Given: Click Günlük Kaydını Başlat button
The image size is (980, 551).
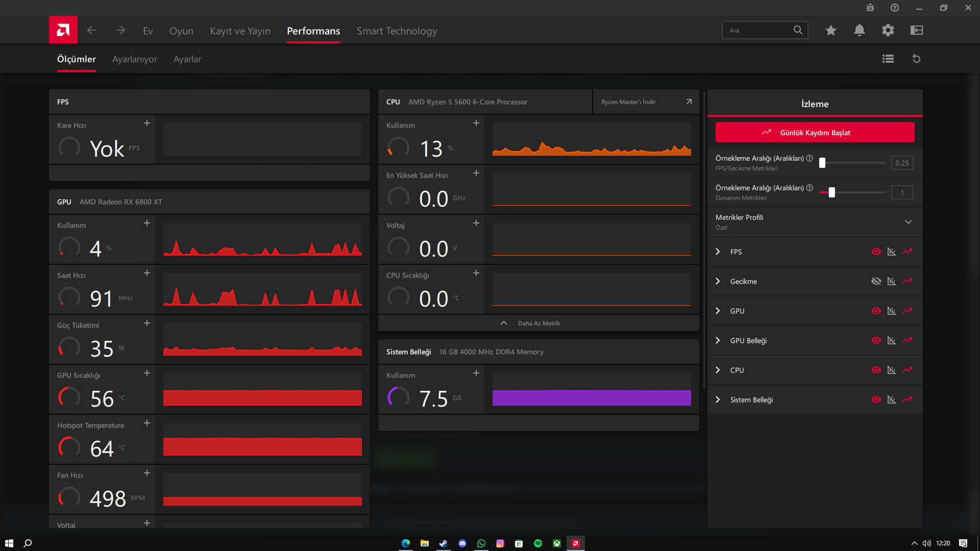Looking at the screenshot, I should pyautogui.click(x=815, y=133).
